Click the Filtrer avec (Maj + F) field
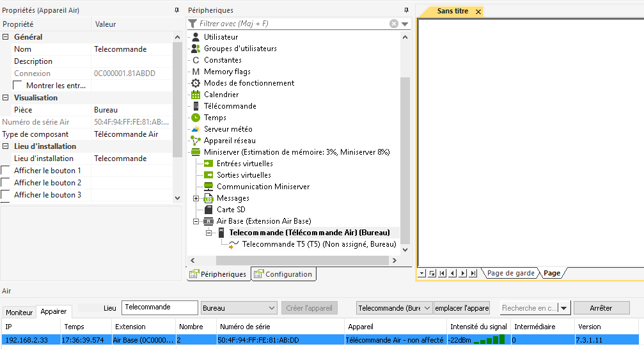 coord(293,24)
